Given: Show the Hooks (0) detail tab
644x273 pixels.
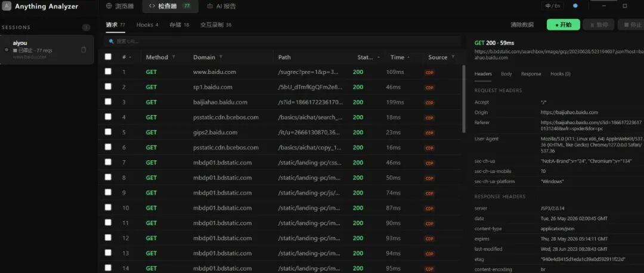Looking at the screenshot, I should pos(560,74).
